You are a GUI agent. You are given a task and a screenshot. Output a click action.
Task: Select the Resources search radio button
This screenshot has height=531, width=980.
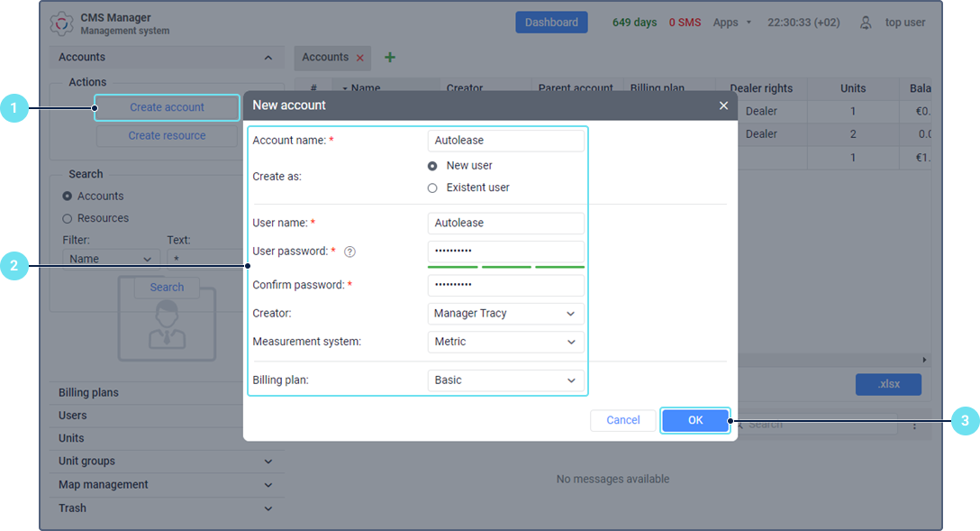pos(67,218)
